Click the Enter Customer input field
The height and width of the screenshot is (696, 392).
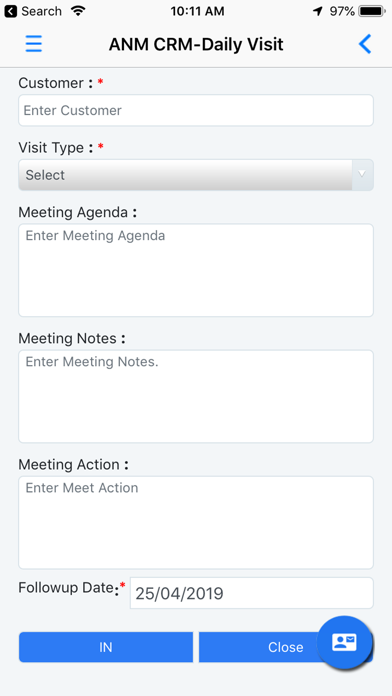pos(196,110)
